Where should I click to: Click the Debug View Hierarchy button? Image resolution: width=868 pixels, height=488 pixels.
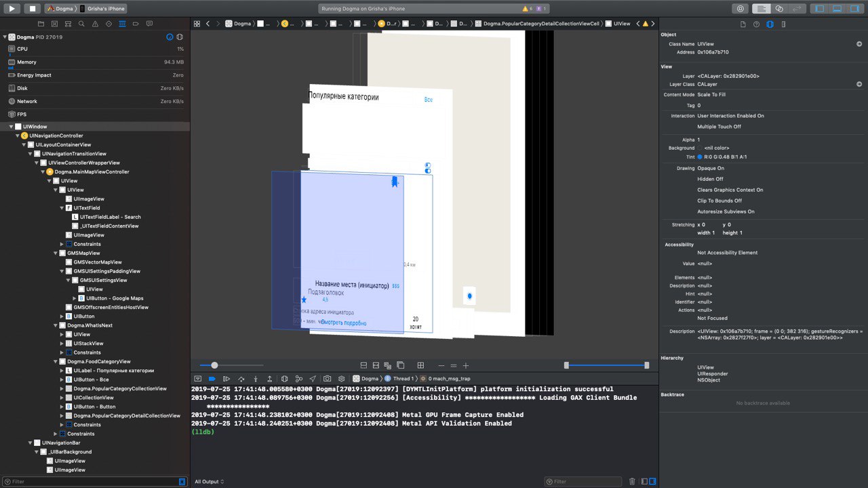[x=284, y=378]
